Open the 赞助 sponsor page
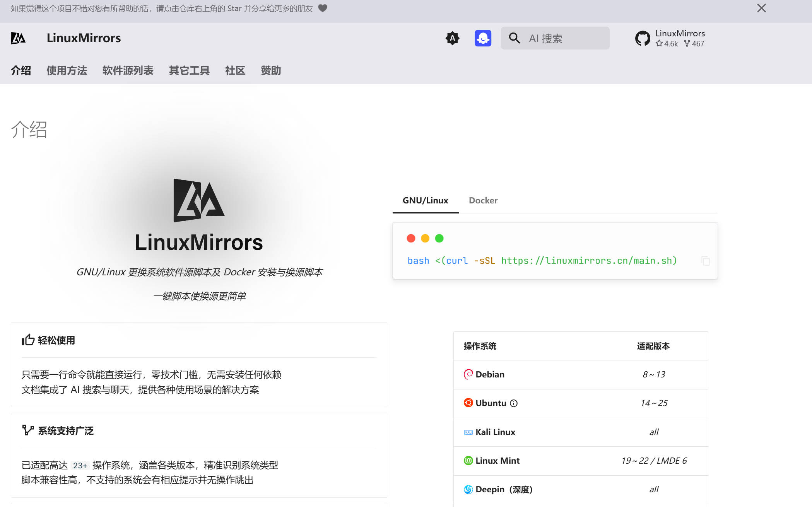This screenshot has height=507, width=812. pyautogui.click(x=271, y=70)
